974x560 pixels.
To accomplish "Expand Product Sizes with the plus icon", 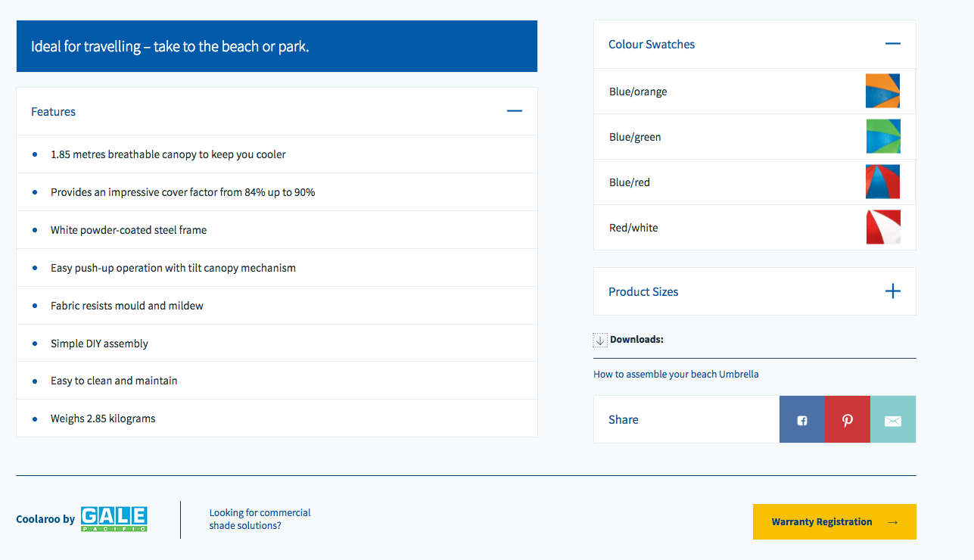I will point(893,291).
